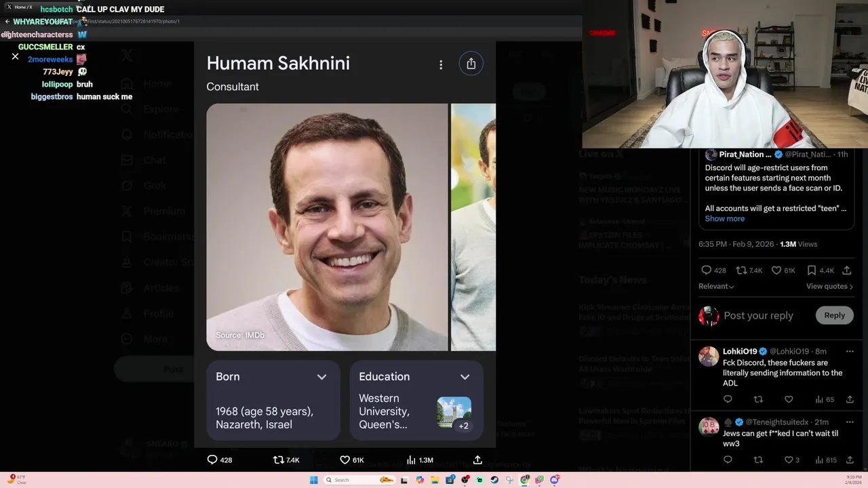View analytics showing 615 views
The image size is (868, 488).
[826, 460]
